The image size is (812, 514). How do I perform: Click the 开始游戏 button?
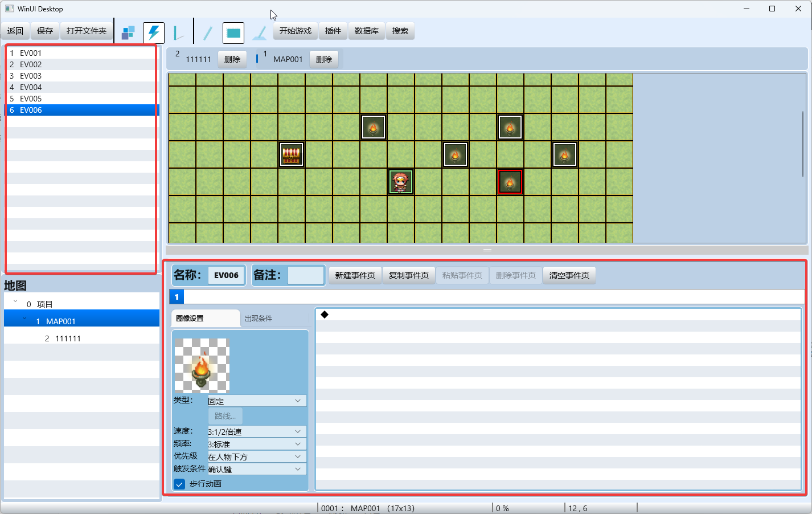click(296, 31)
